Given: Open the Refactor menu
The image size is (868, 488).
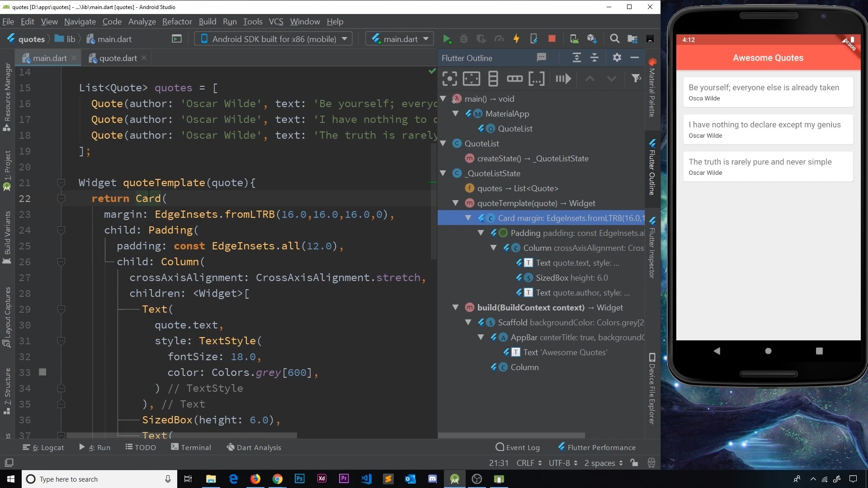Looking at the screenshot, I should pyautogui.click(x=177, y=22).
